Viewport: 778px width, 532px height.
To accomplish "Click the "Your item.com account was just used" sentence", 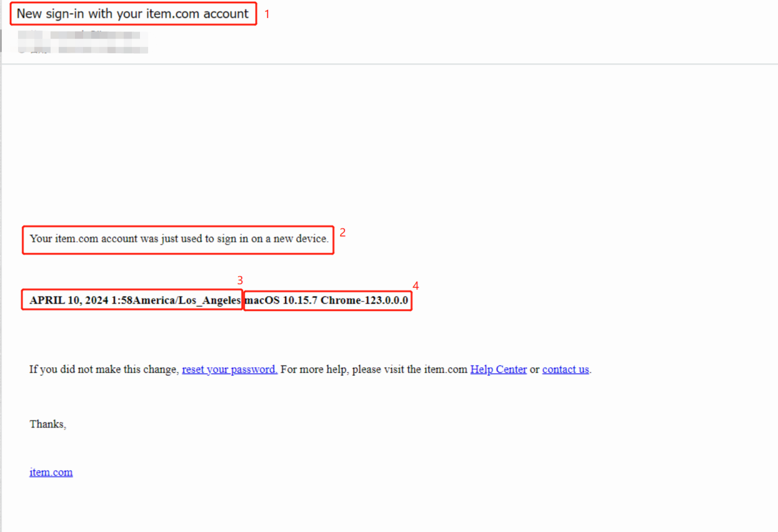I will tap(179, 239).
